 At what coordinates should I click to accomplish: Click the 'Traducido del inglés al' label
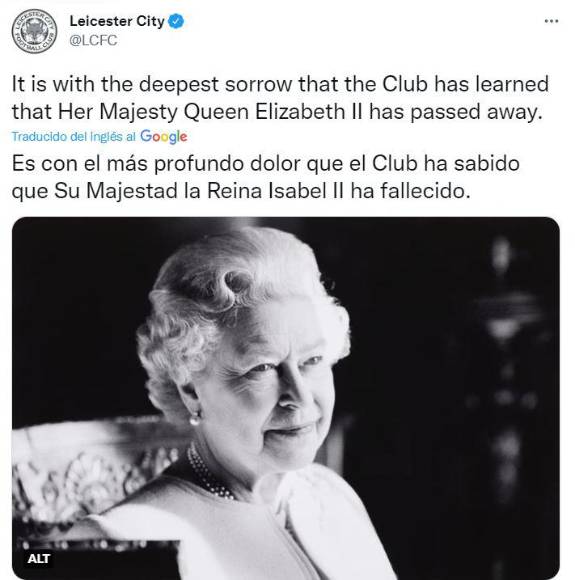pos(74,136)
